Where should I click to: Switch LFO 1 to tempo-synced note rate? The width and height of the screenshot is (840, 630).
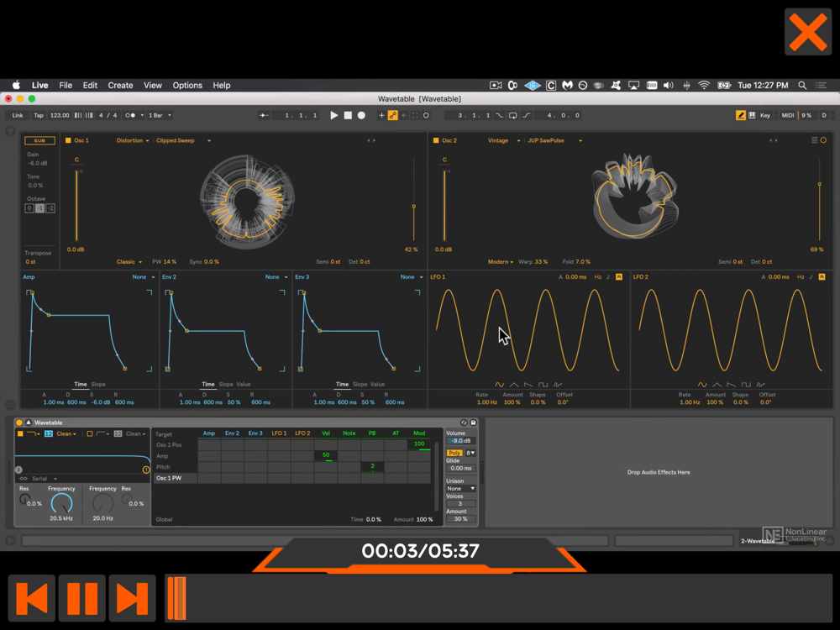pyautogui.click(x=608, y=277)
